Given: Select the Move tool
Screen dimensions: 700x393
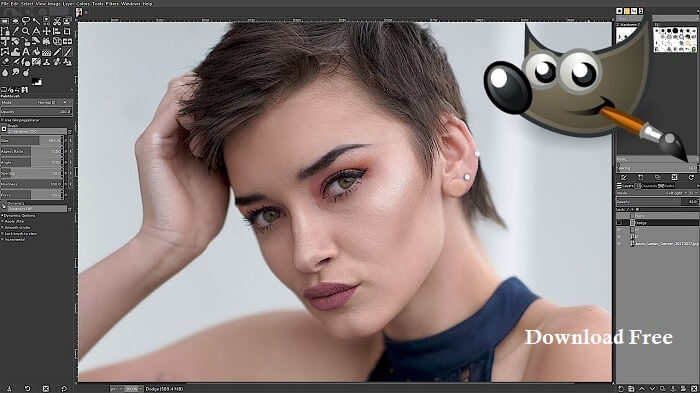Looking at the screenshot, I should 46,31.
